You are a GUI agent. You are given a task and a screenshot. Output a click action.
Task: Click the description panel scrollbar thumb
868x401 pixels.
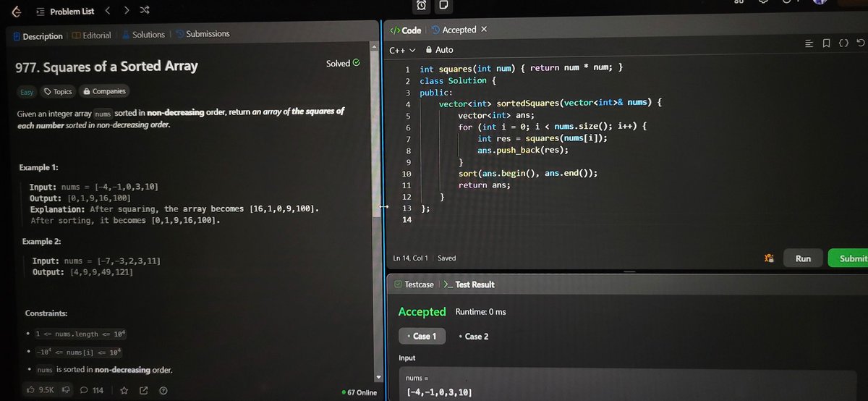[375, 134]
